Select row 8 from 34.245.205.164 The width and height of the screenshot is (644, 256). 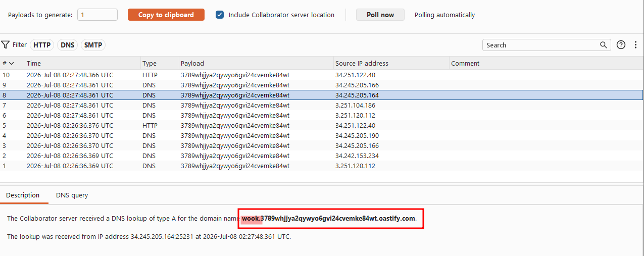pyautogui.click(x=322, y=95)
